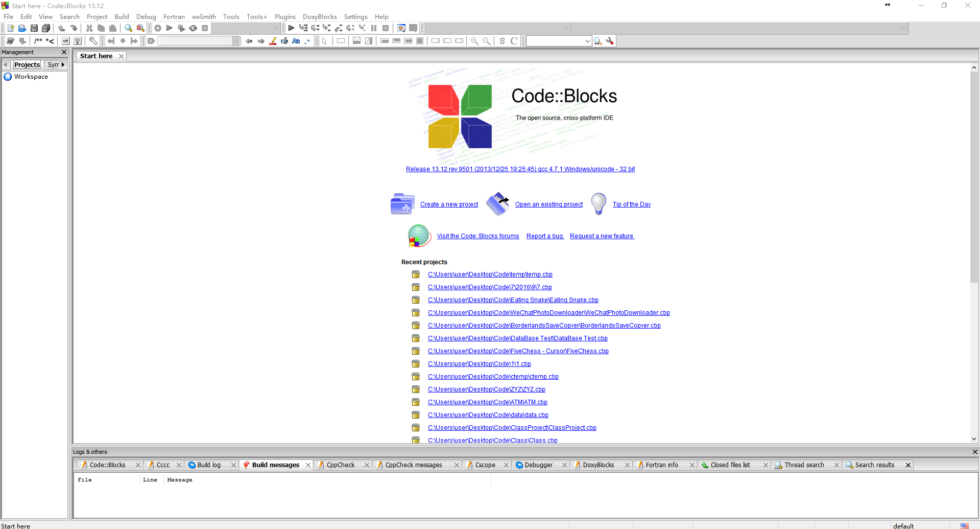Open the wxSmith menu
Viewport: 980px width, 529px height.
point(204,17)
